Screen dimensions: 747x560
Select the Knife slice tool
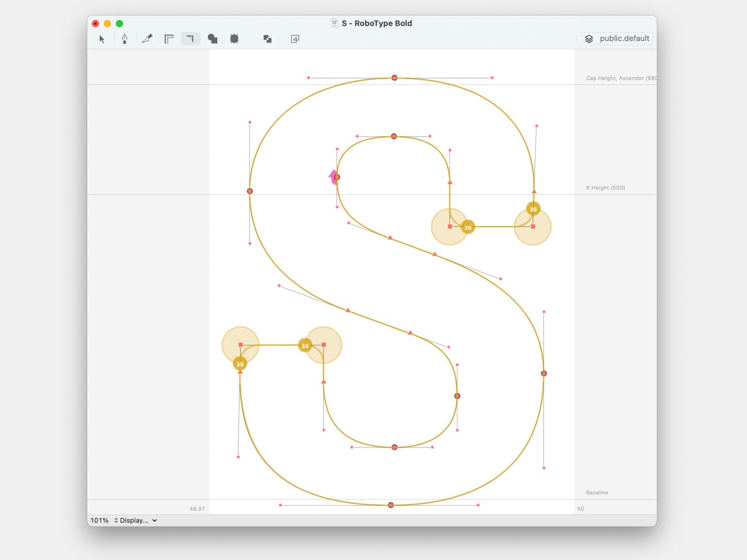[x=147, y=39]
